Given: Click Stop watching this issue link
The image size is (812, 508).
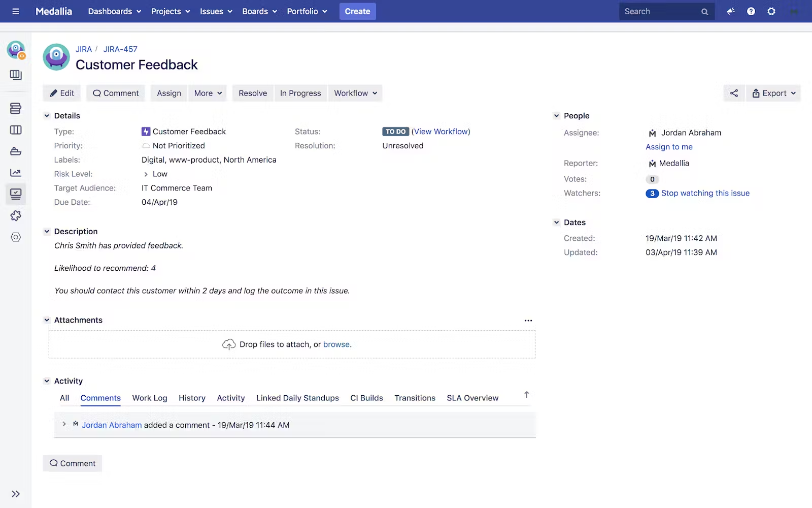Looking at the screenshot, I should pos(705,193).
